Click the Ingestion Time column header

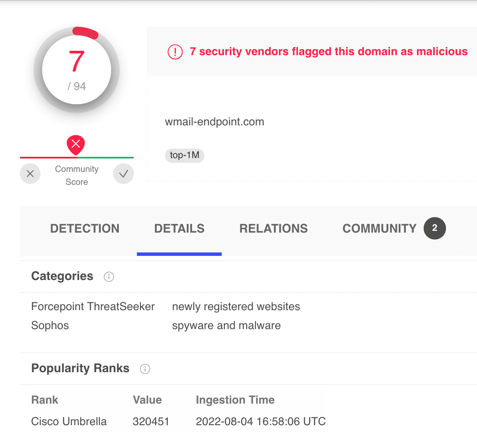[235, 400]
